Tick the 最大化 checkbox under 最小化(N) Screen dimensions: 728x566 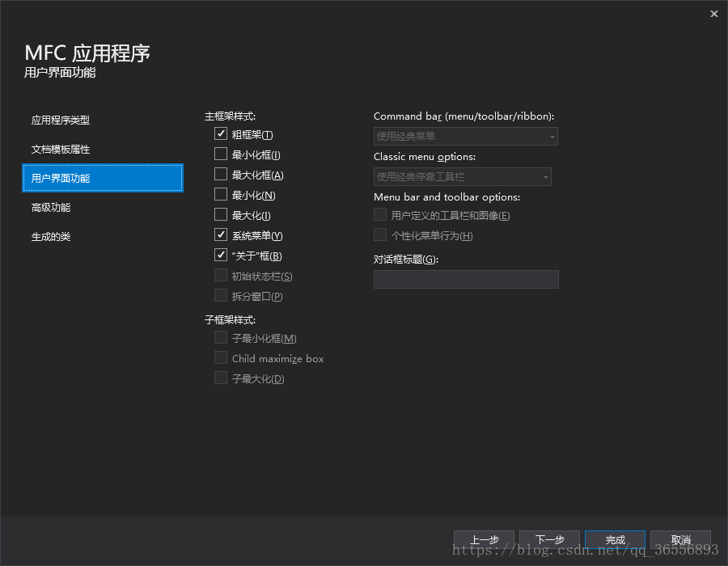coord(221,215)
